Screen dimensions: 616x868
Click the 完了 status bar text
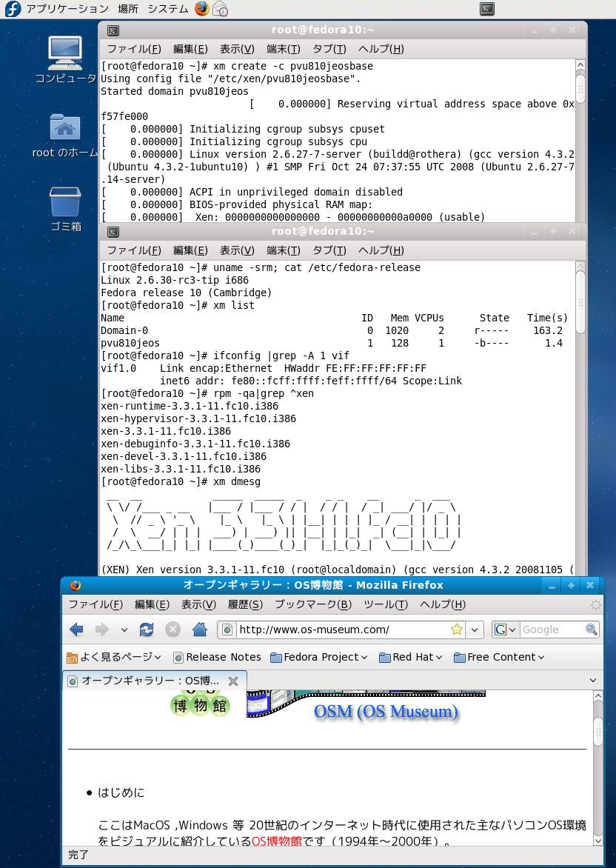pos(78,855)
